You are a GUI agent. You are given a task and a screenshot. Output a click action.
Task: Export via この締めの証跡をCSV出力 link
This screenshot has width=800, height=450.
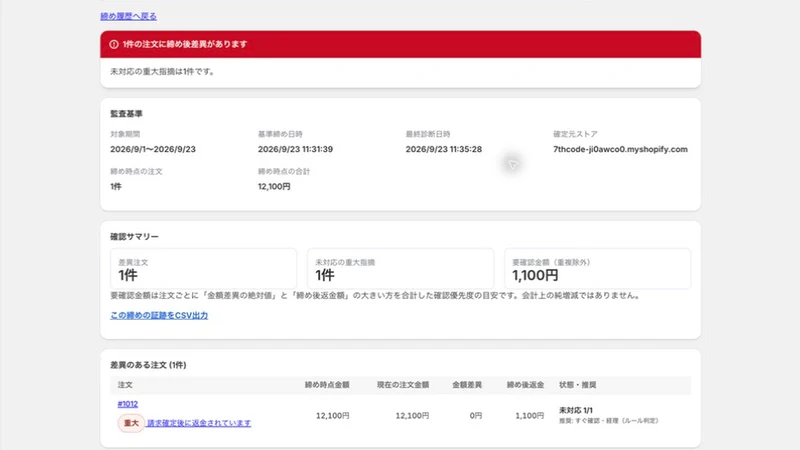(x=159, y=316)
